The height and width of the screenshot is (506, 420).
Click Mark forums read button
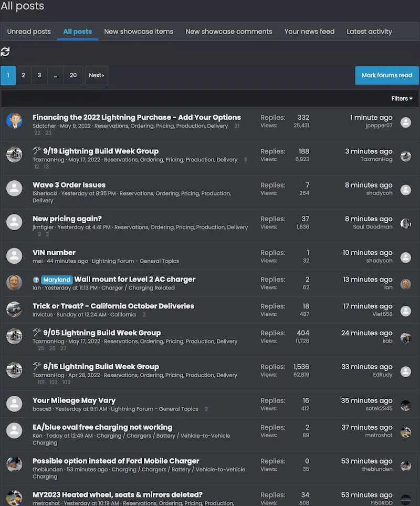(x=387, y=76)
